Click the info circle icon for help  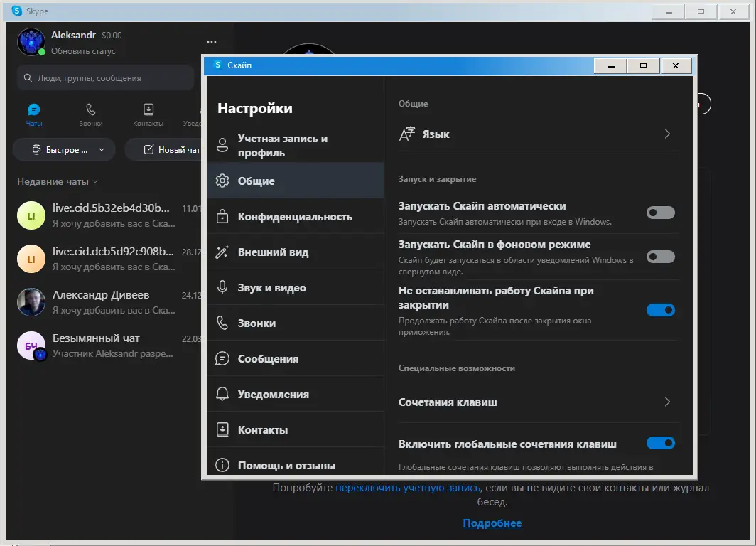pos(222,465)
